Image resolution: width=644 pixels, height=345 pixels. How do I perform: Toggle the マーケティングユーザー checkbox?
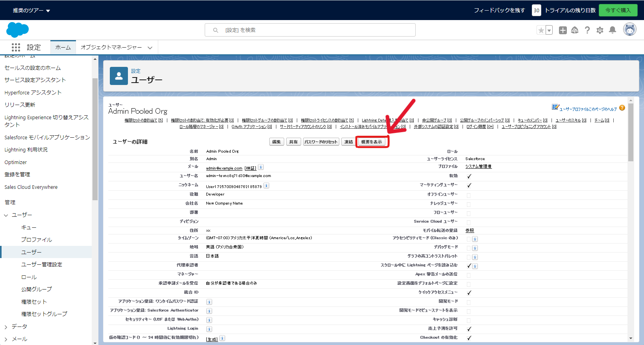(469, 185)
